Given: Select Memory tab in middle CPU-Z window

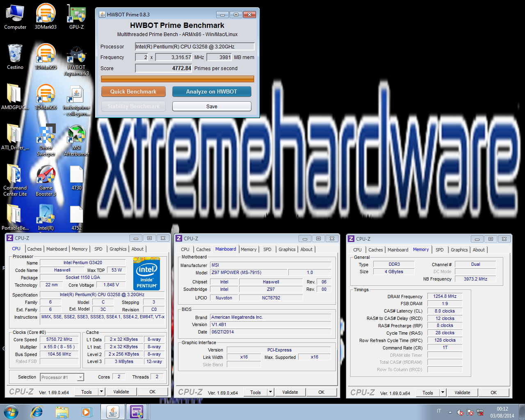Looking at the screenshot, I should tap(249, 249).
